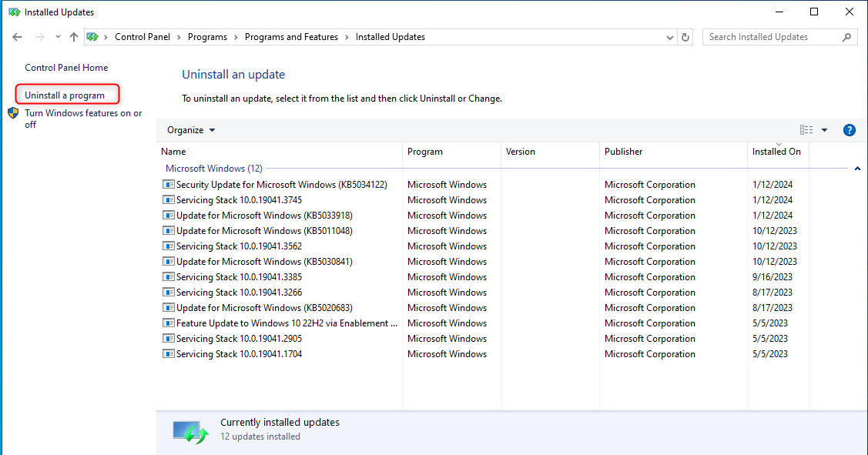Click icon of Update KB5030841
868x455 pixels.
click(x=168, y=261)
